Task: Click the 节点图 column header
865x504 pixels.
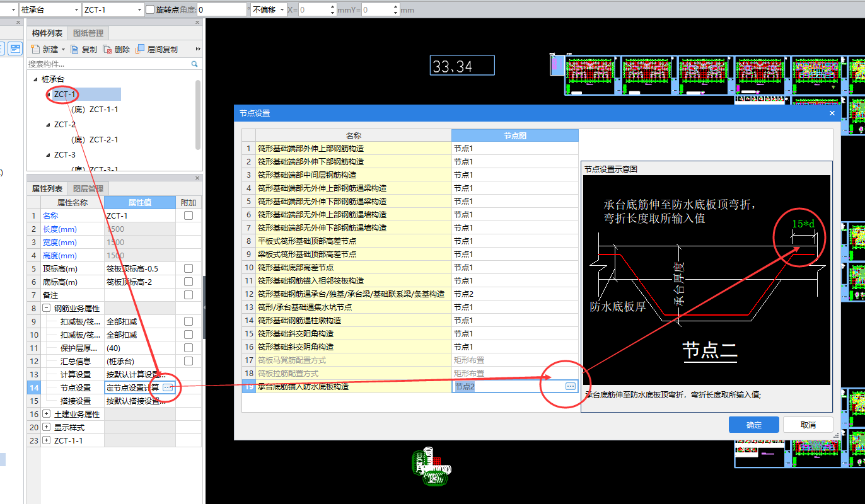Action: tap(515, 135)
